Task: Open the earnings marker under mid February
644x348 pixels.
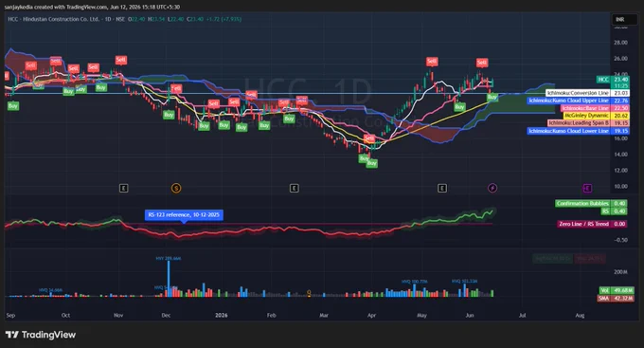Action: click(295, 188)
